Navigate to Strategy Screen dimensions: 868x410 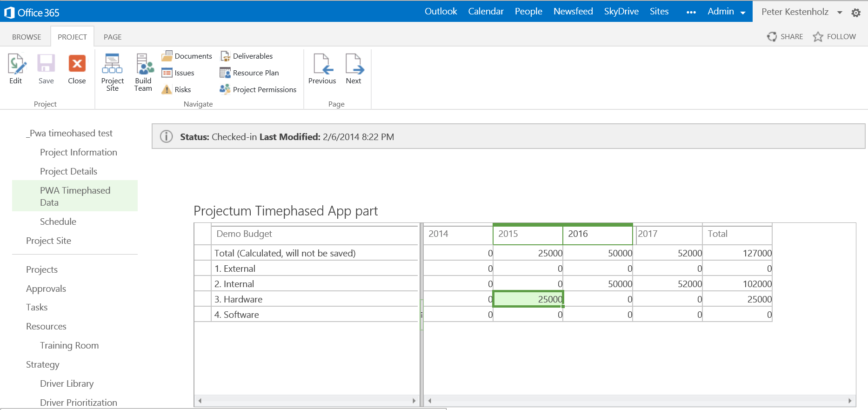tap(43, 364)
